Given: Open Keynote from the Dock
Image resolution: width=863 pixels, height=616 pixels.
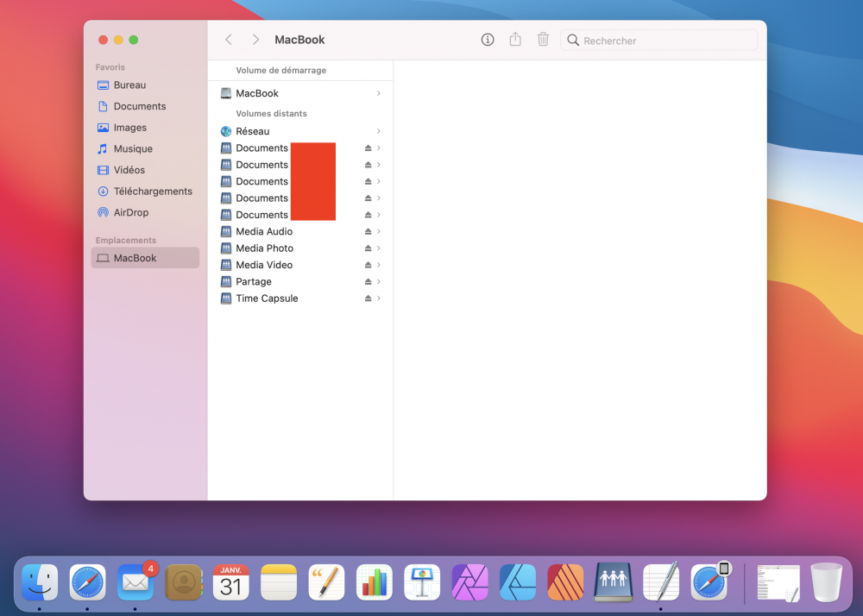Looking at the screenshot, I should (x=422, y=582).
